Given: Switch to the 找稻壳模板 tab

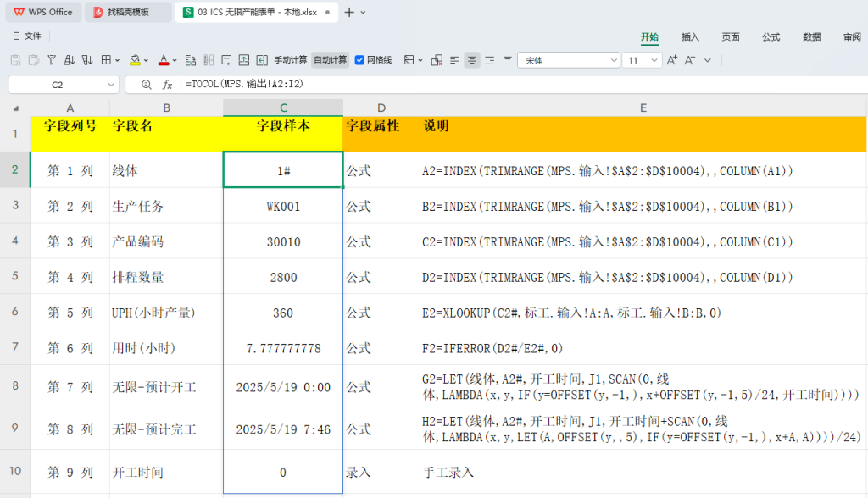Looking at the screenshot, I should (128, 12).
